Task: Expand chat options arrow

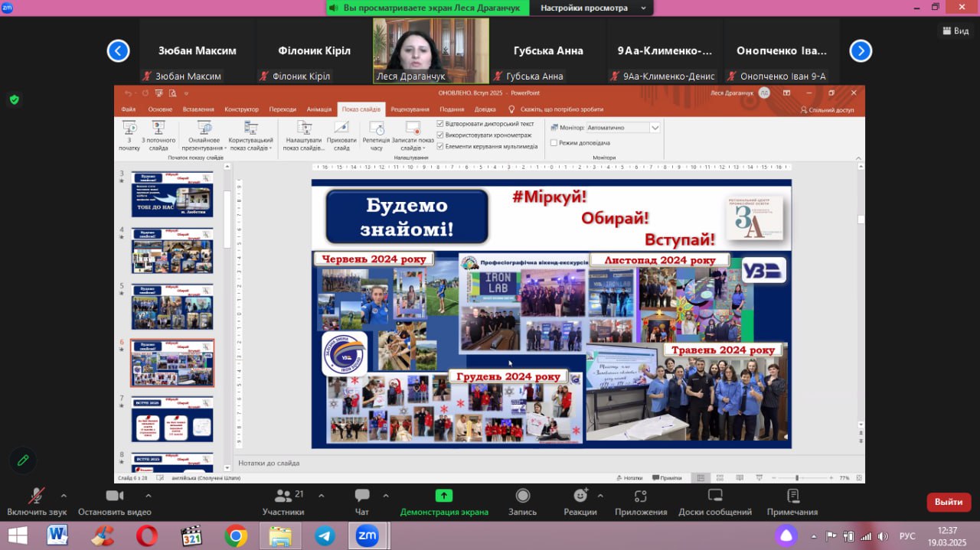Action: (385, 495)
